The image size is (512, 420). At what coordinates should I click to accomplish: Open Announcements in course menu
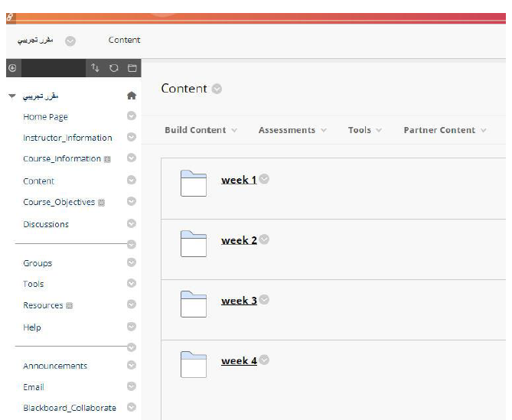click(55, 366)
